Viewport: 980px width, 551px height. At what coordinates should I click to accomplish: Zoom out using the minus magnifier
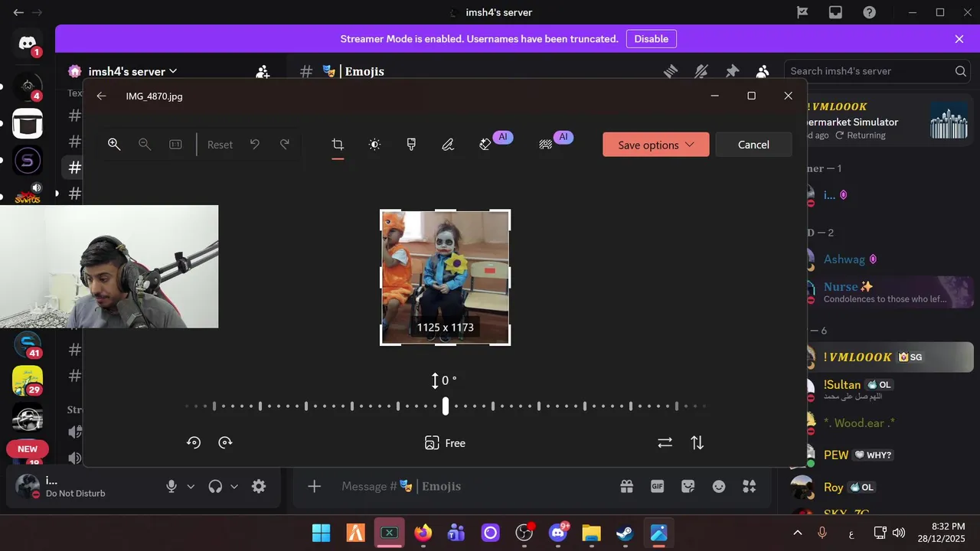(145, 144)
